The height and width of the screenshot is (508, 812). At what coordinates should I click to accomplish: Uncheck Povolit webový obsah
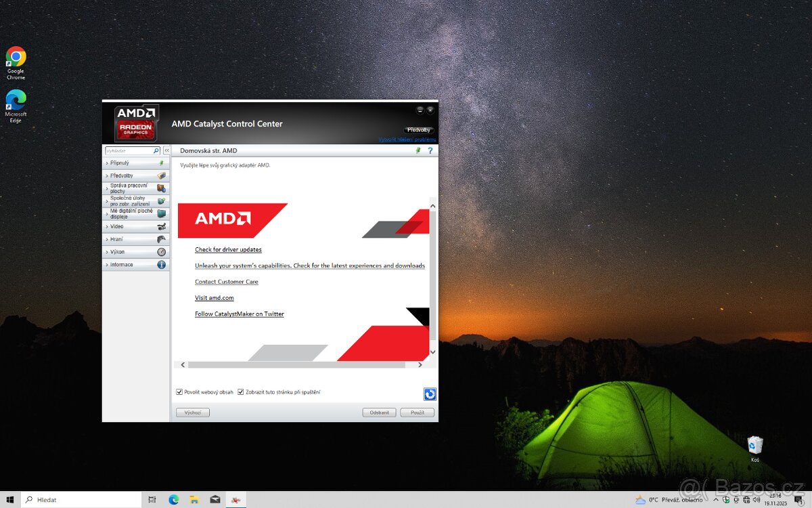(x=179, y=391)
